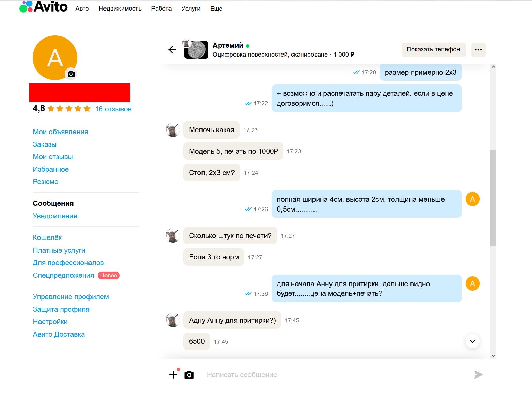
Task: Click the scrollbar down arrow
Action: pyautogui.click(x=493, y=356)
